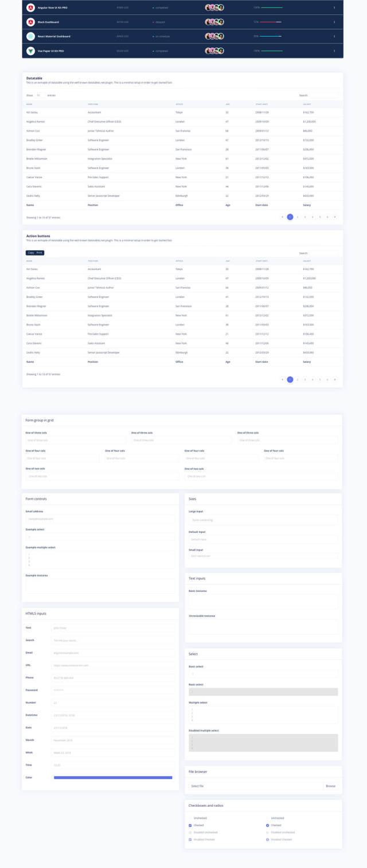Open the Date picker in HTML5 inputs
Screen dimensions: 367x868
112,727
